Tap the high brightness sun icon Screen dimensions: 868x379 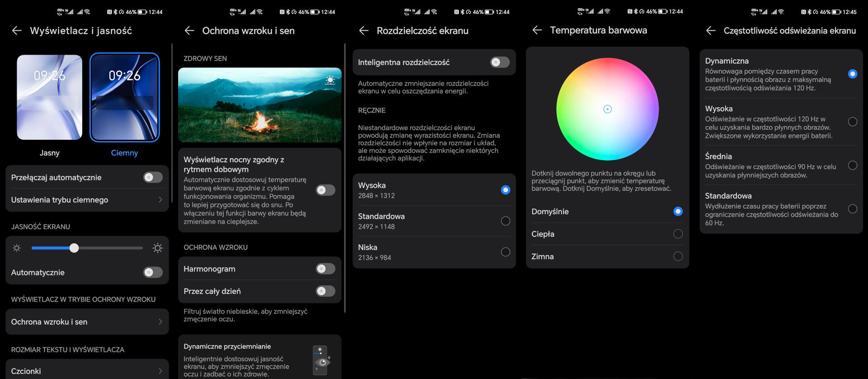coord(157,248)
